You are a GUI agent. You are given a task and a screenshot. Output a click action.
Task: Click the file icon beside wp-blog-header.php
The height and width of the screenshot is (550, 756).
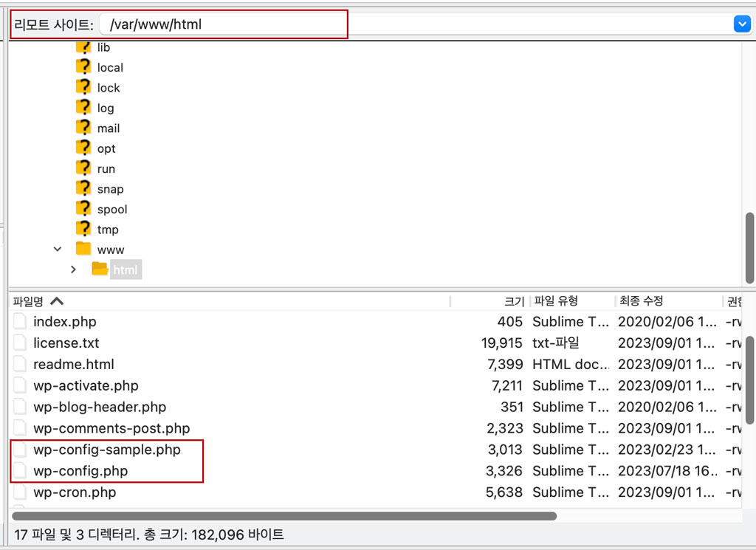[x=20, y=407]
